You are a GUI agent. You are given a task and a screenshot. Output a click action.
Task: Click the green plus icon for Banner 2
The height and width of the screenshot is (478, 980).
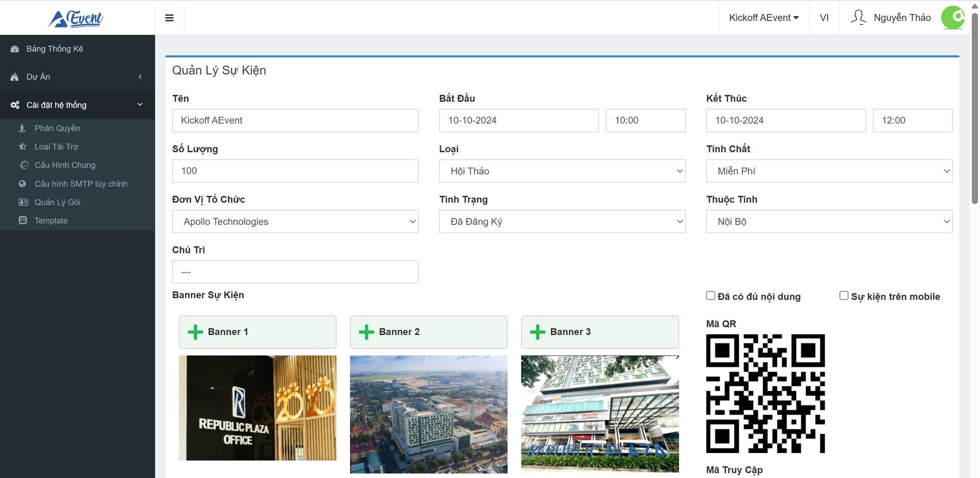pos(367,332)
